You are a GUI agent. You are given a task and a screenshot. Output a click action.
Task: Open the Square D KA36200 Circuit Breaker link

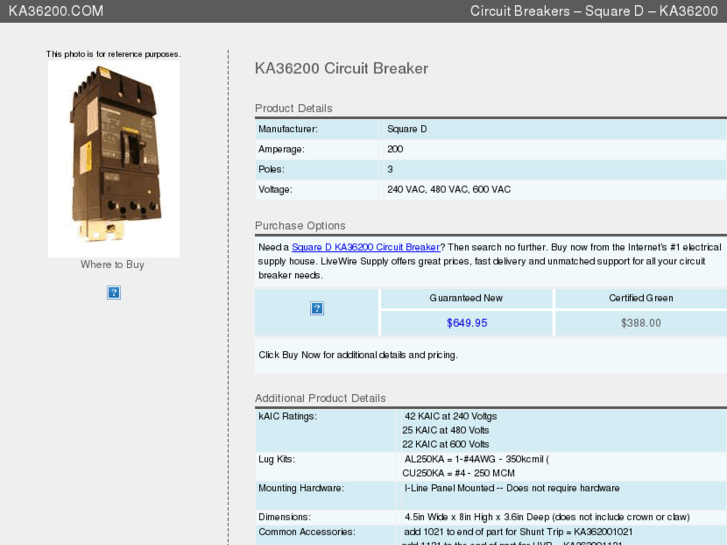365,247
